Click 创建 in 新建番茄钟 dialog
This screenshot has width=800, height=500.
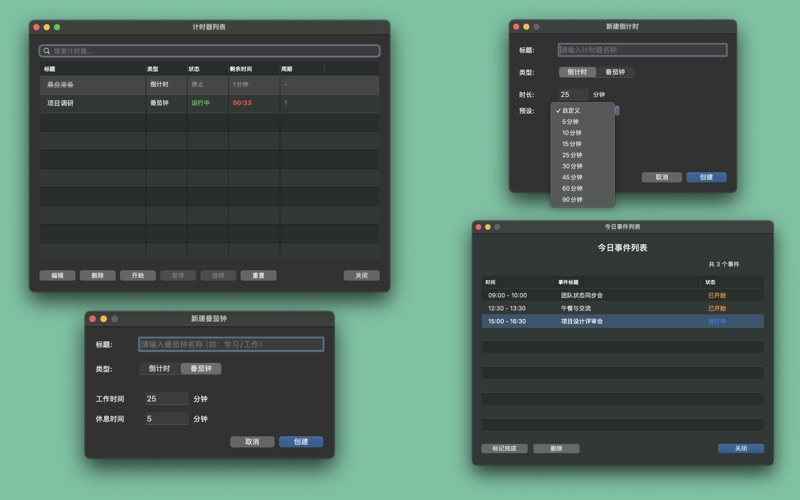[x=301, y=441]
